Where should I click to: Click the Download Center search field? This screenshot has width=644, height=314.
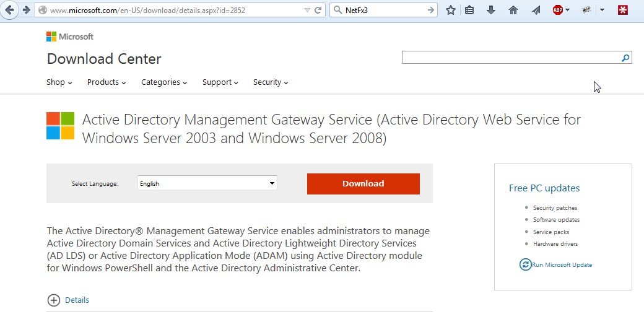coord(510,58)
